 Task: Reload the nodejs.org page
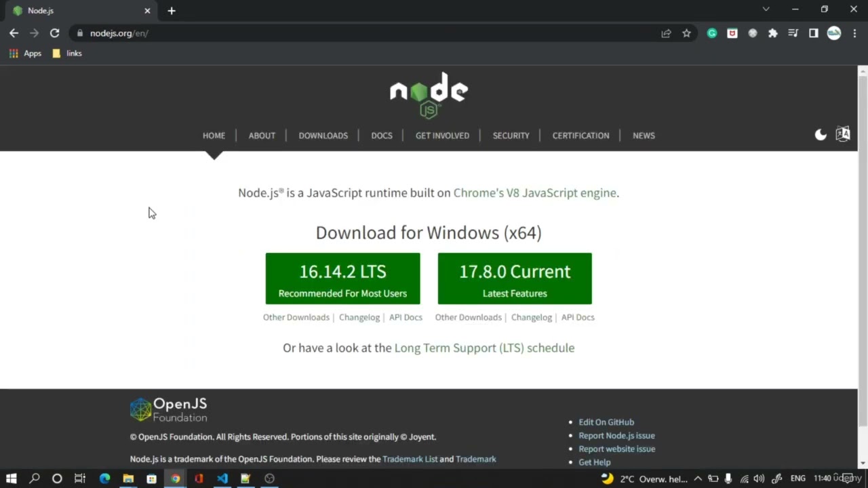point(54,33)
